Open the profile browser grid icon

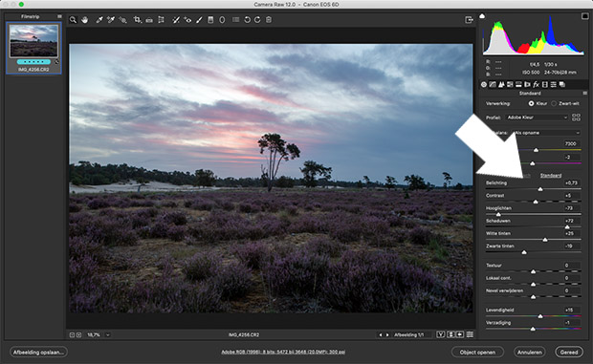point(576,118)
